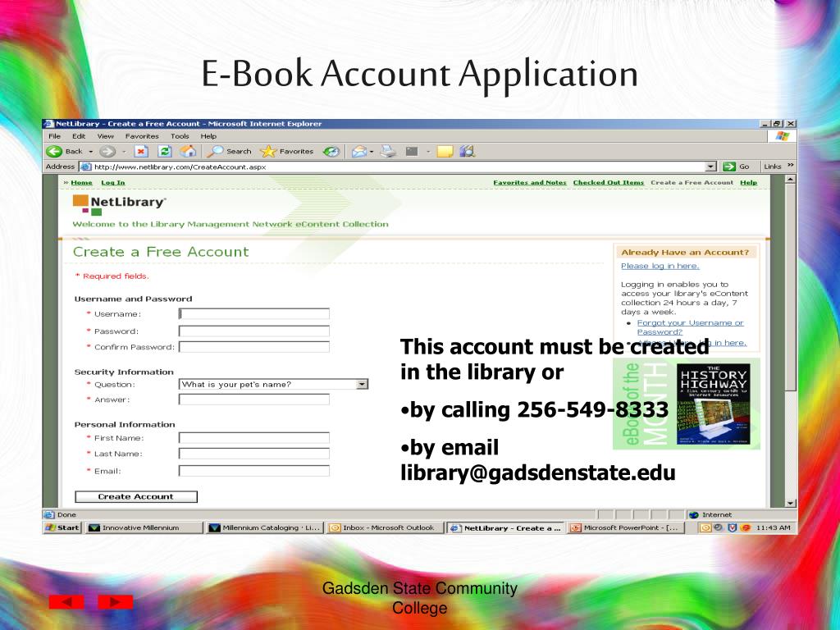
Task: Switch to Millennium Cataloging taskbar window
Action: (x=265, y=527)
